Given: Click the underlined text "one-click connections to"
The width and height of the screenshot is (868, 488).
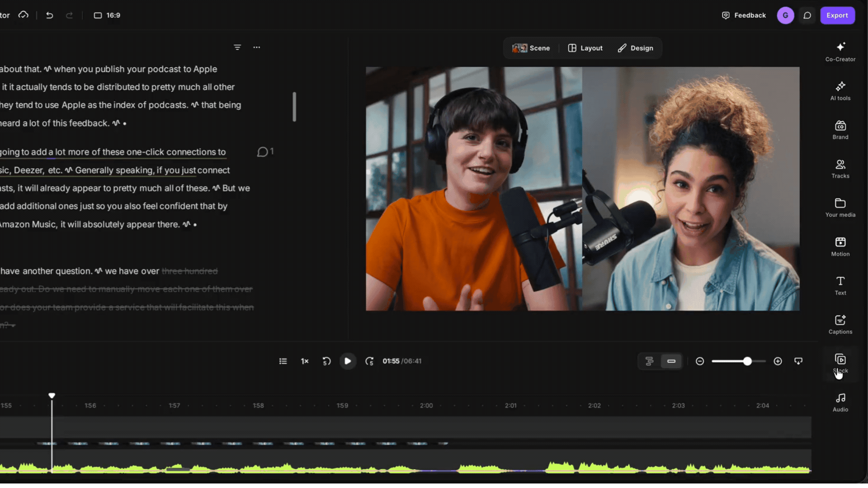Looking at the screenshot, I should pyautogui.click(x=176, y=152).
